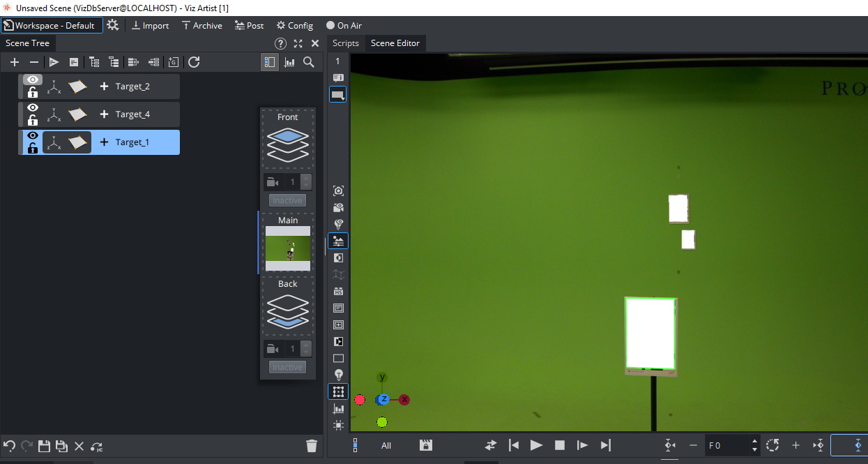868x464 pixels.
Task: Hide Target_2 using its eye icon
Action: point(33,80)
